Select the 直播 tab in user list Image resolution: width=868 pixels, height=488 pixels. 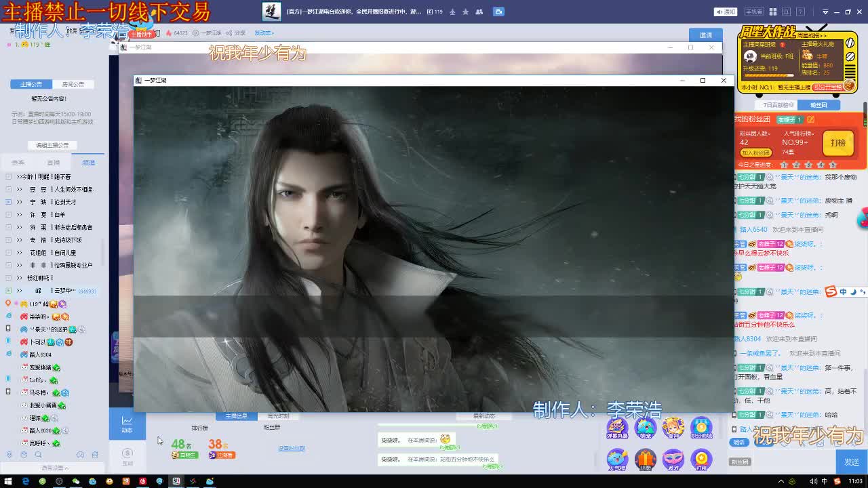(54, 163)
